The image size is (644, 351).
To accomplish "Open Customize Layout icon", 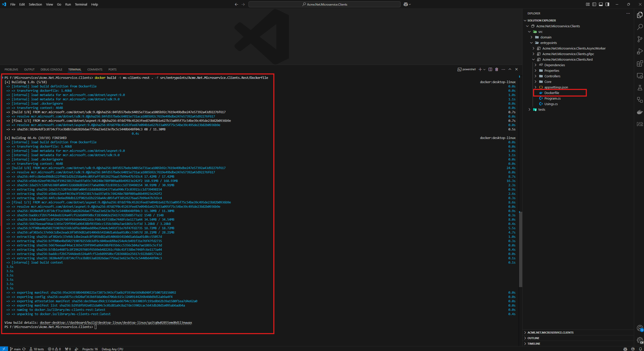I will pos(588,4).
